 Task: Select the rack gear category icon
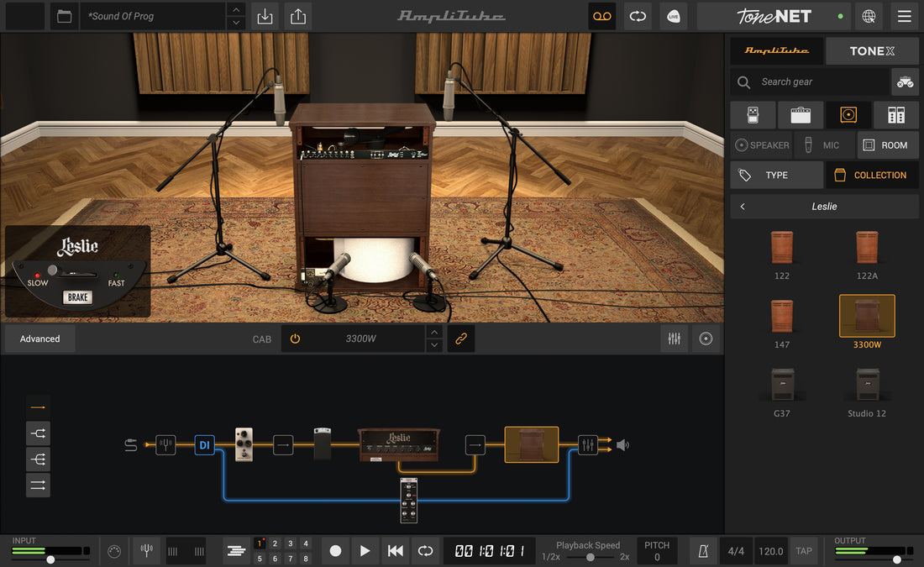(896, 115)
